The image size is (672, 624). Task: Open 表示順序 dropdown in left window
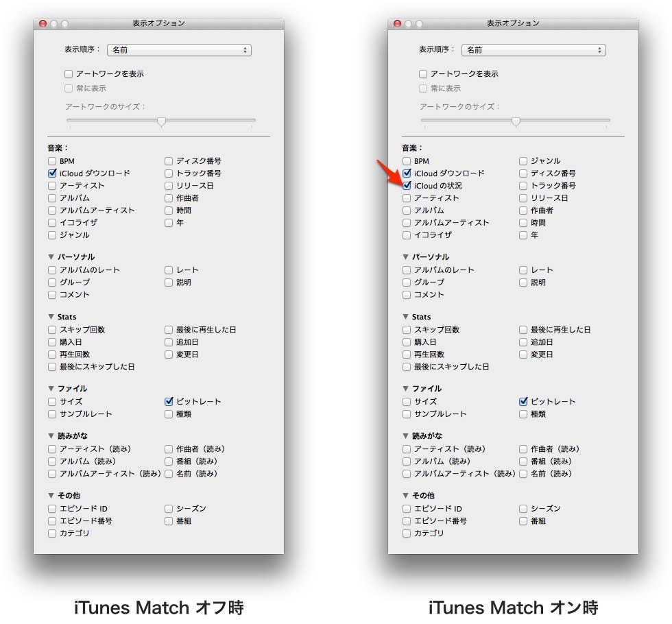tap(179, 49)
